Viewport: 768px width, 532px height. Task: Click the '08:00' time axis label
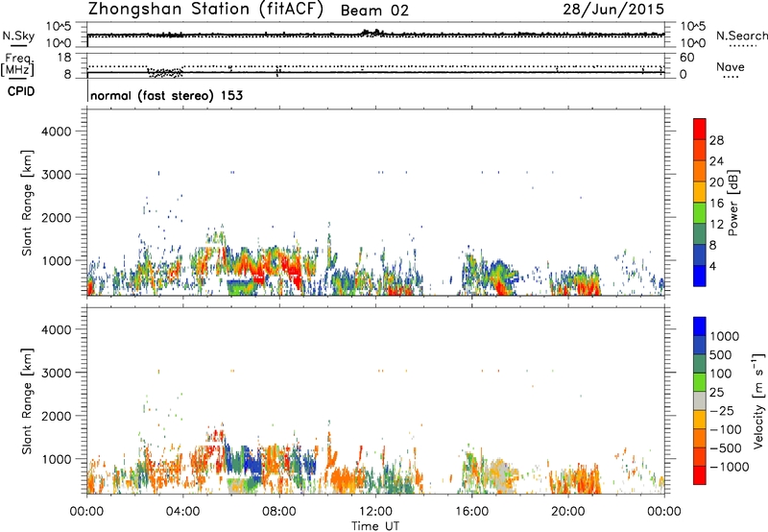point(278,512)
